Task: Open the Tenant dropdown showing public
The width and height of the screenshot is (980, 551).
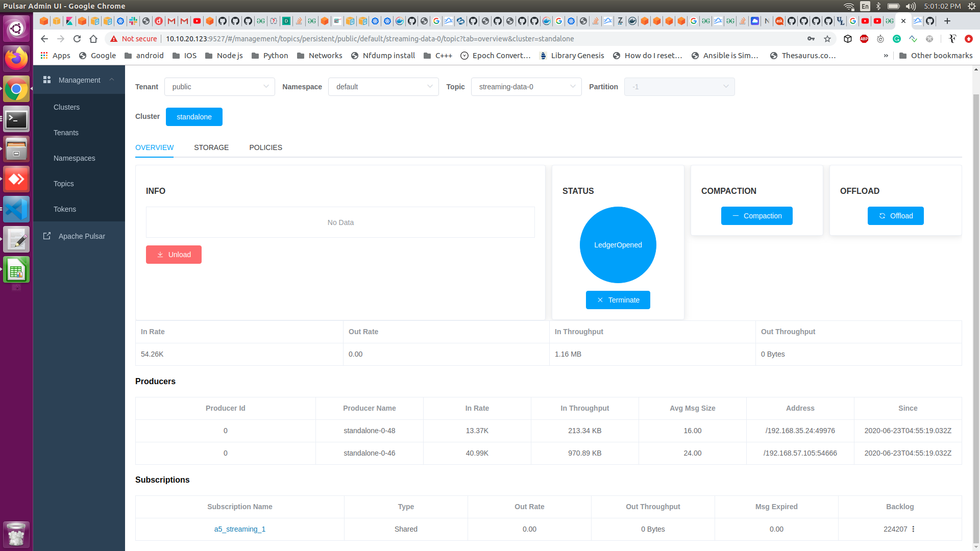Action: pyautogui.click(x=219, y=87)
